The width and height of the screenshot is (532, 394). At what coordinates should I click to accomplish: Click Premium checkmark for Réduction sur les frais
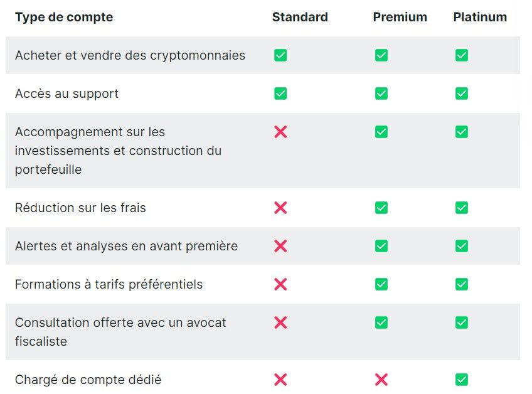(381, 208)
